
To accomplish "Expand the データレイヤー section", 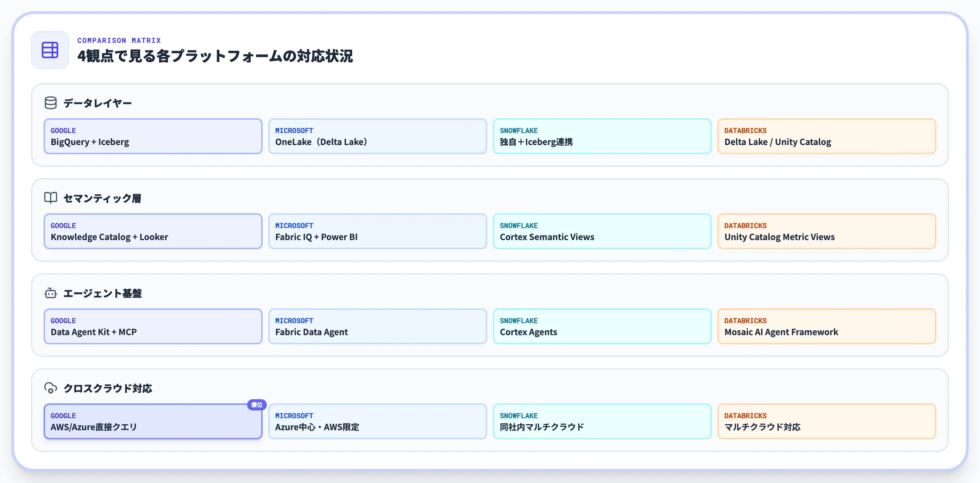I will (x=97, y=102).
